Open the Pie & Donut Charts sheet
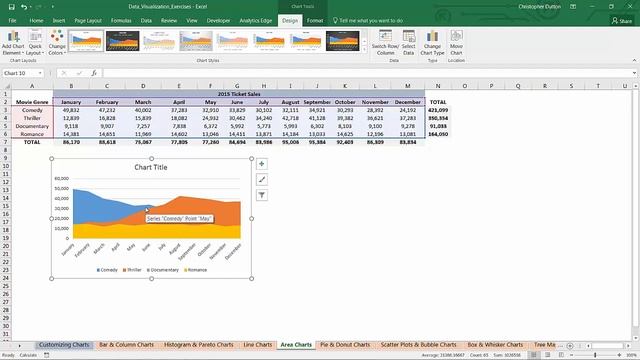The height and width of the screenshot is (360, 640). point(345,345)
